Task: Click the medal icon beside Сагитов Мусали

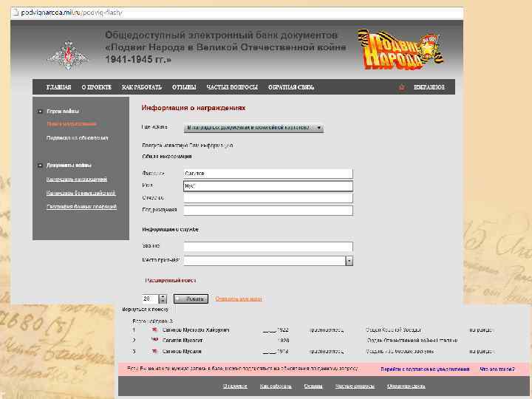Action: pos(154,351)
